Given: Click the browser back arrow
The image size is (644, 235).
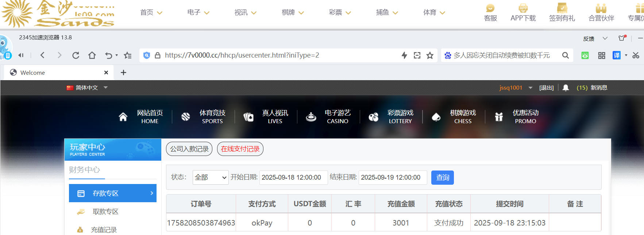Looking at the screenshot, I should [x=42, y=55].
